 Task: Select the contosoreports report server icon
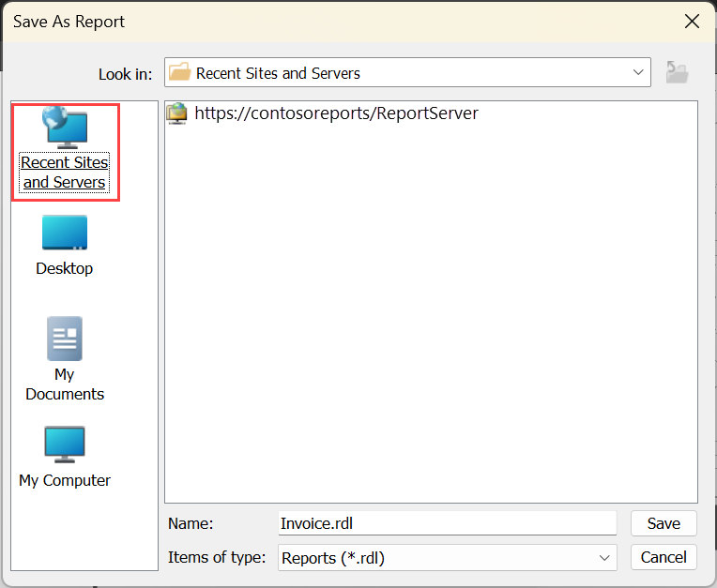[x=177, y=113]
